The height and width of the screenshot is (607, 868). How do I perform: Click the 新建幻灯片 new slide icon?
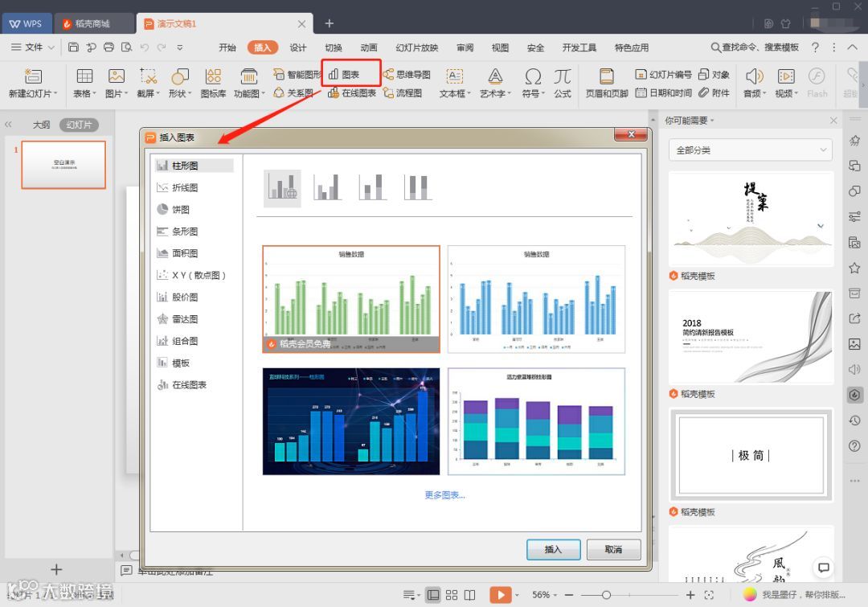(x=33, y=76)
